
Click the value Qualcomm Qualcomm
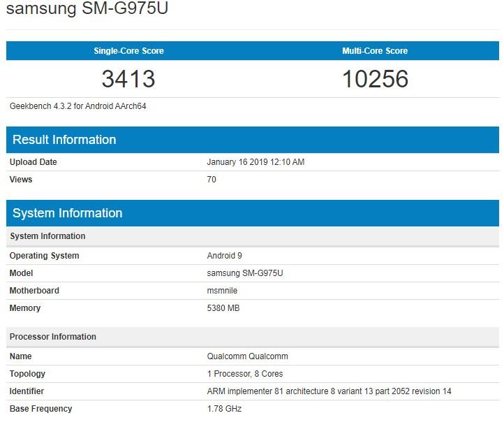coord(248,356)
